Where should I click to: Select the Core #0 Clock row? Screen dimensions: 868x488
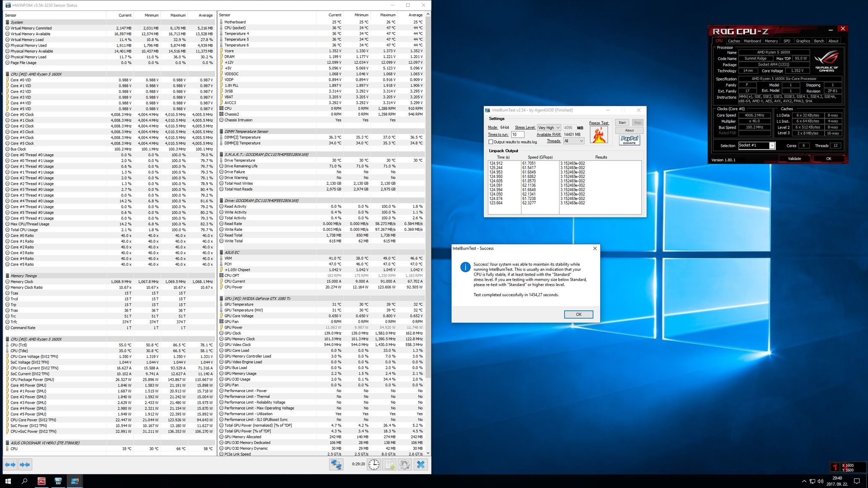(109, 115)
